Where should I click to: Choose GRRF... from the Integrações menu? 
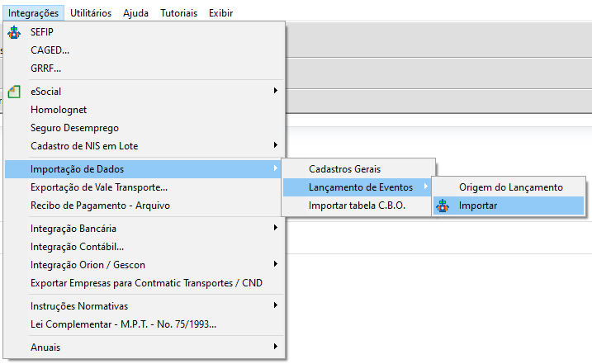coord(45,69)
